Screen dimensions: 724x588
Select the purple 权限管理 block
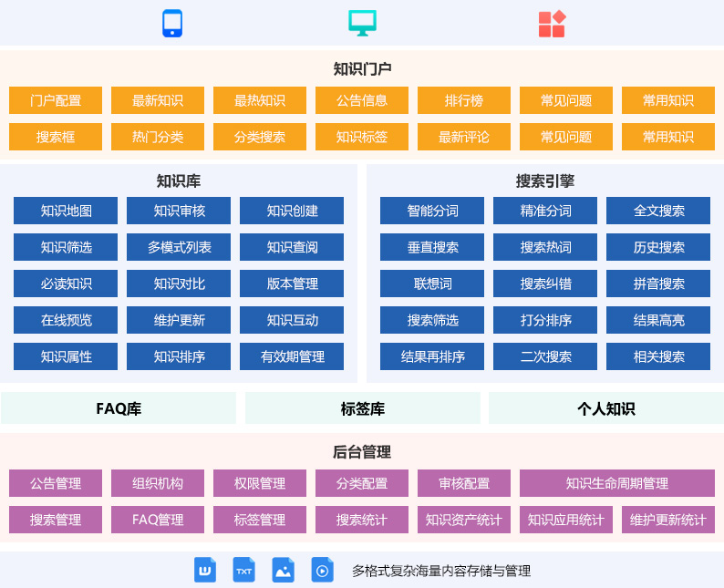pyautogui.click(x=260, y=483)
